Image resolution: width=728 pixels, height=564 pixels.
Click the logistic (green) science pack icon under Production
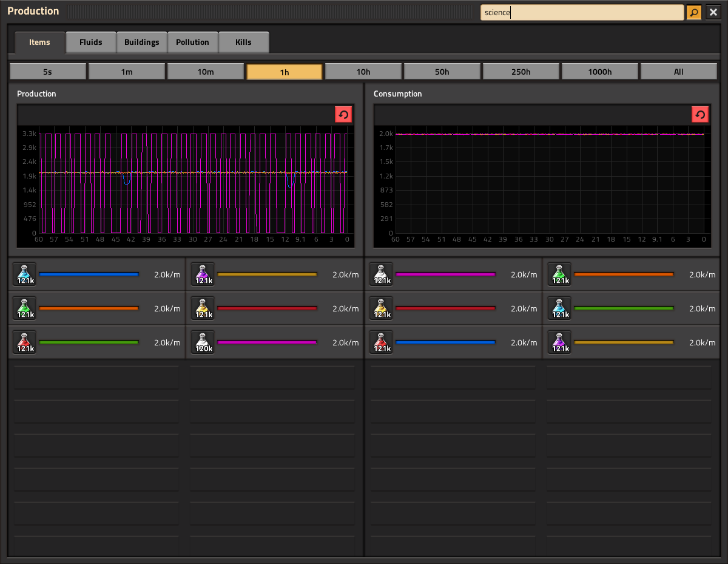coord(25,308)
